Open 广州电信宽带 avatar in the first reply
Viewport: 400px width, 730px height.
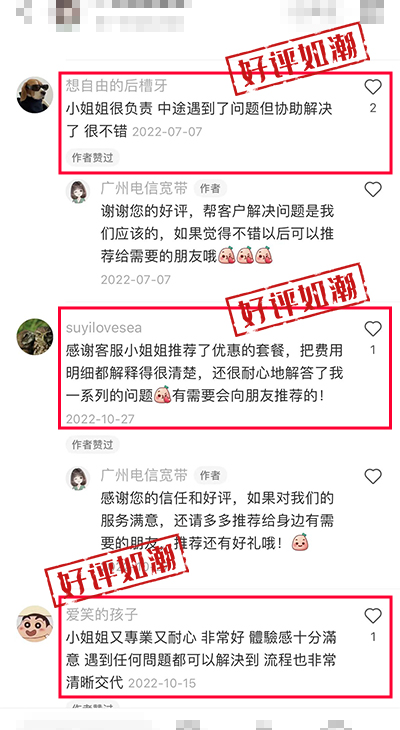(78, 191)
